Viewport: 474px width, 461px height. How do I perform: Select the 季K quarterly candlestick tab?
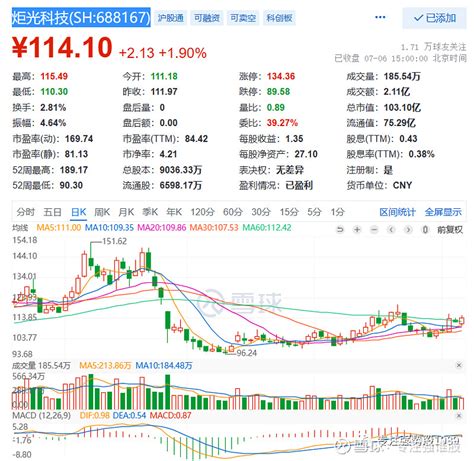150,212
